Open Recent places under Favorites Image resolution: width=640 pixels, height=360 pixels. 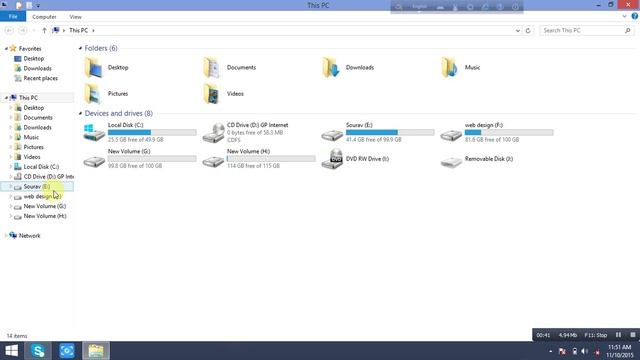coord(40,78)
